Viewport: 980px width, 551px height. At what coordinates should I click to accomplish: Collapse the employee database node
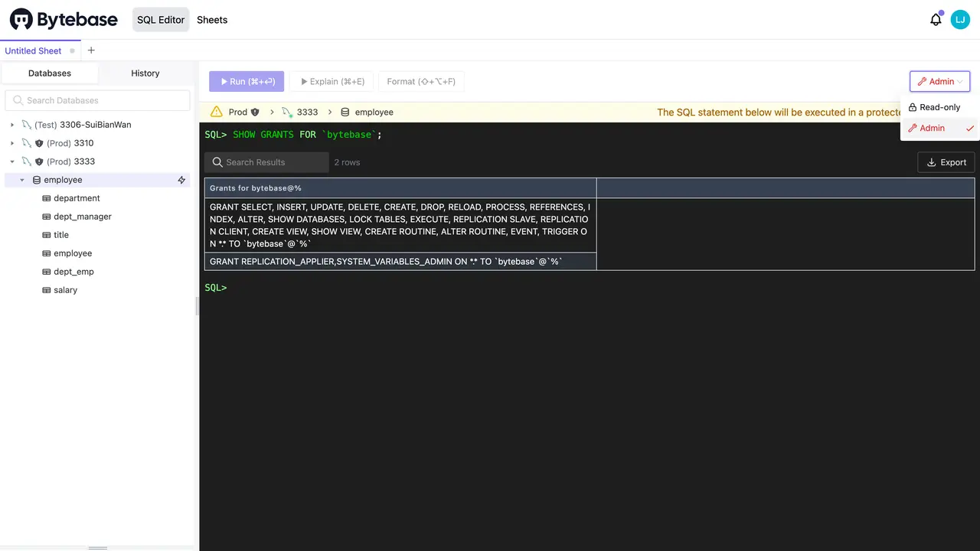(x=22, y=180)
